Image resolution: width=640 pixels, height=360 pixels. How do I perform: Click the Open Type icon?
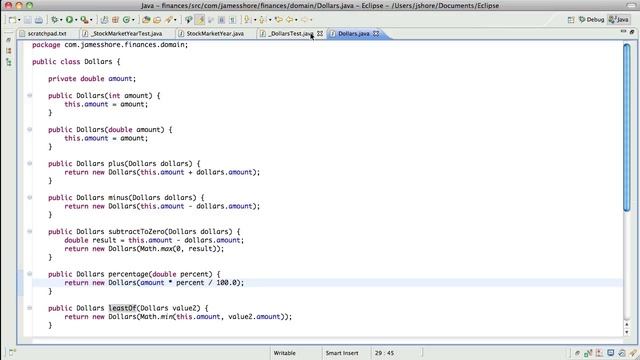[x=146, y=20]
